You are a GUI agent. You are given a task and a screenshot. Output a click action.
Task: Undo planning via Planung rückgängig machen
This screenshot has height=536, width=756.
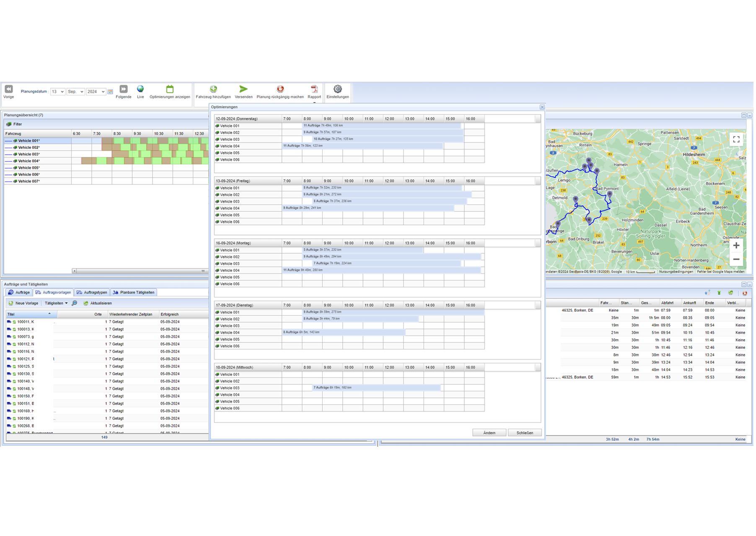tap(280, 92)
